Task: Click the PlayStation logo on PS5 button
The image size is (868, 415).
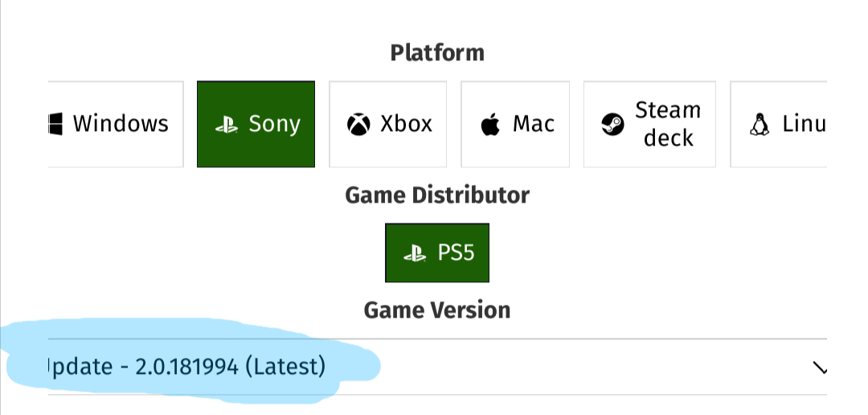Action: [415, 253]
